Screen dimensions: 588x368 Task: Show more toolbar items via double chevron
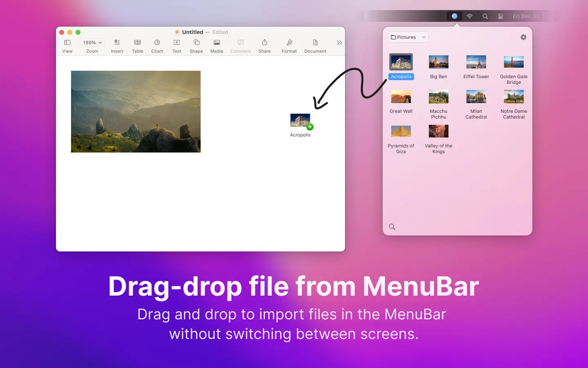click(339, 43)
